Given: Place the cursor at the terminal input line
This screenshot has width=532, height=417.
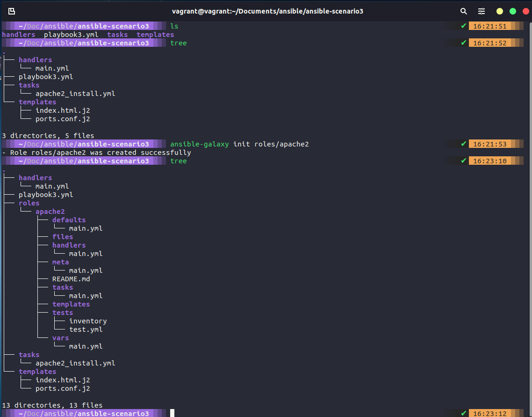Looking at the screenshot, I should tap(172, 413).
